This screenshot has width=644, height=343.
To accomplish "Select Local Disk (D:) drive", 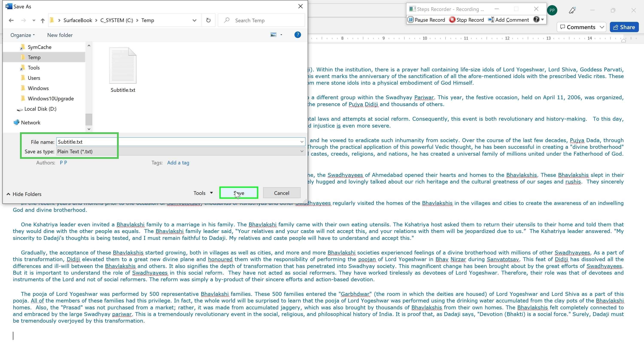I will [x=40, y=109].
